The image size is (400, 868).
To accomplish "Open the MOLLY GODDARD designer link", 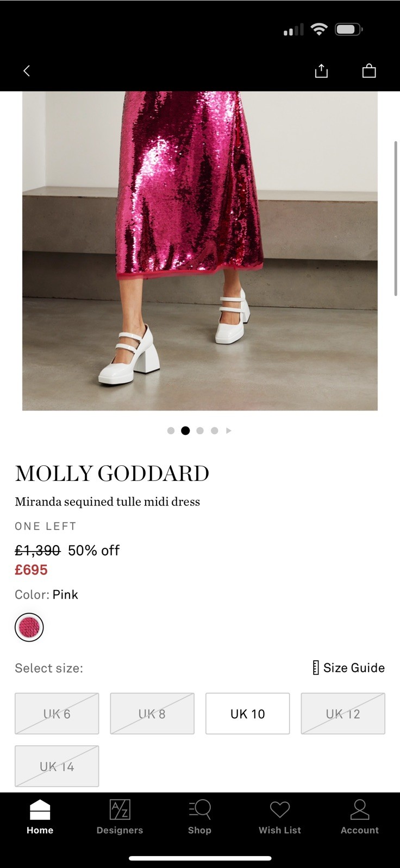I will tap(112, 473).
